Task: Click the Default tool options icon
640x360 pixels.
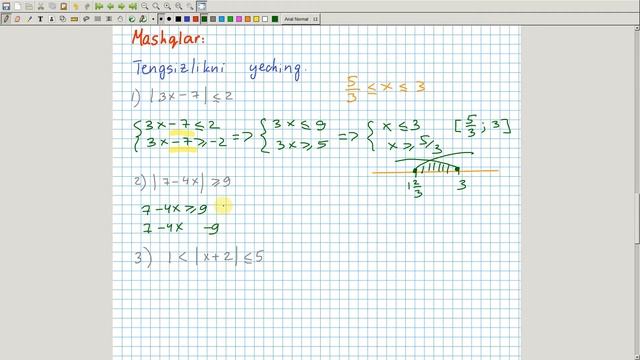Action: tap(132, 19)
